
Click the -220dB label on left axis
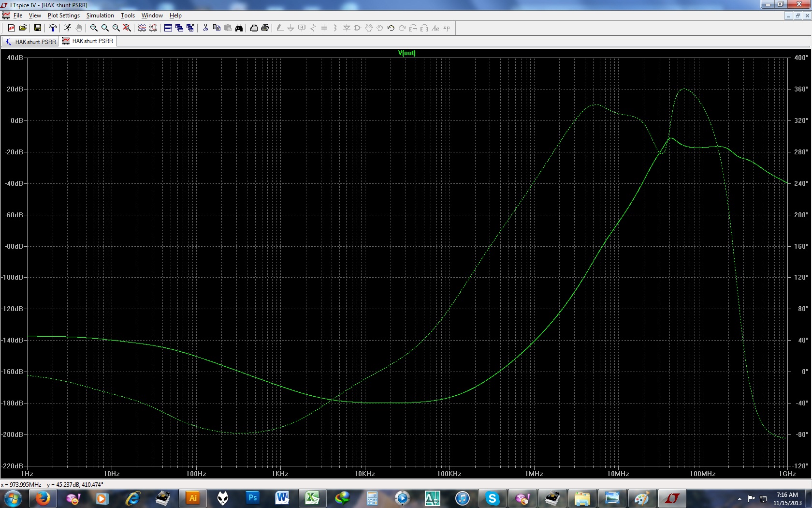point(13,466)
